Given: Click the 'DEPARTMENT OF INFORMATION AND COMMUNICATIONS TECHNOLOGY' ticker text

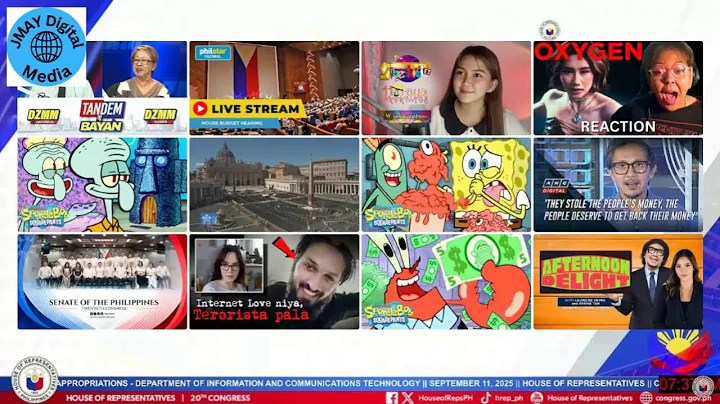Looking at the screenshot, I should [278, 383].
